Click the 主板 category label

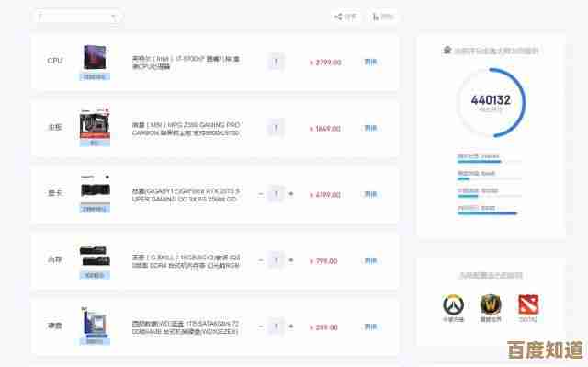[55, 127]
